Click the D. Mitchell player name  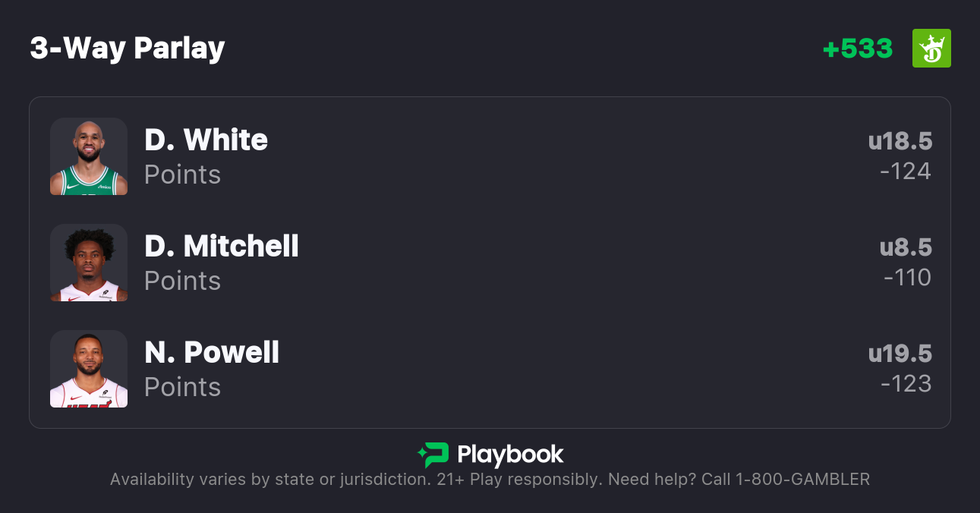click(x=222, y=247)
